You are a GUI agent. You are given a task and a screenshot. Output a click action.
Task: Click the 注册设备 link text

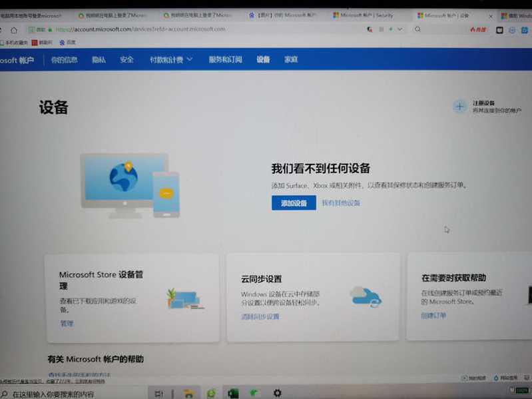tap(484, 103)
